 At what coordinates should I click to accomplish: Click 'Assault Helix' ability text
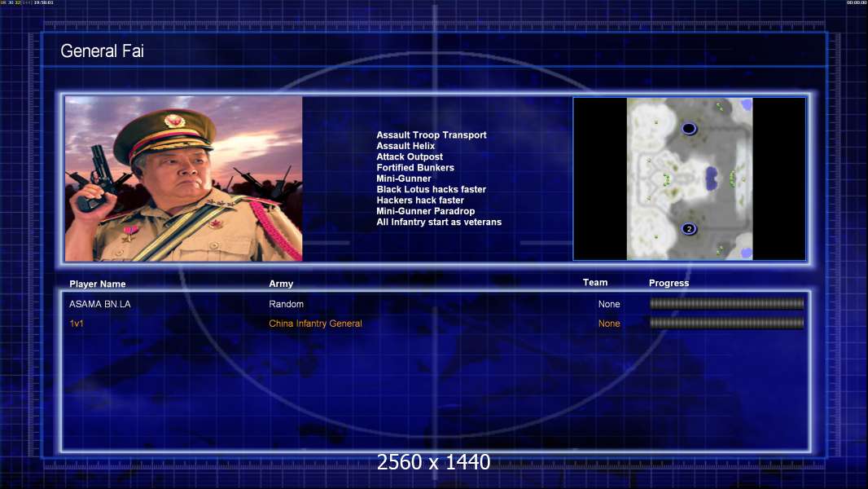(x=406, y=146)
